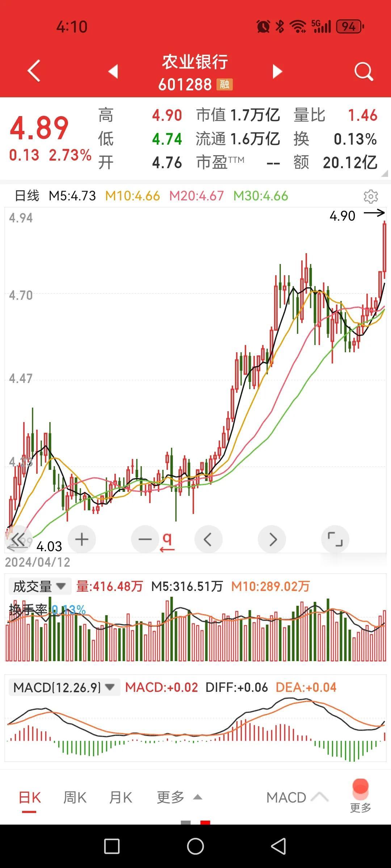The image size is (391, 868).
Task: Tap the DEA:+0.04 readout
Action: point(306,687)
